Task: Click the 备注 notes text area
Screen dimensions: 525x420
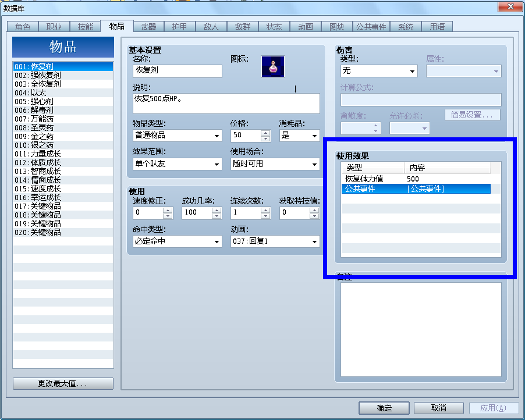Action: click(421, 330)
